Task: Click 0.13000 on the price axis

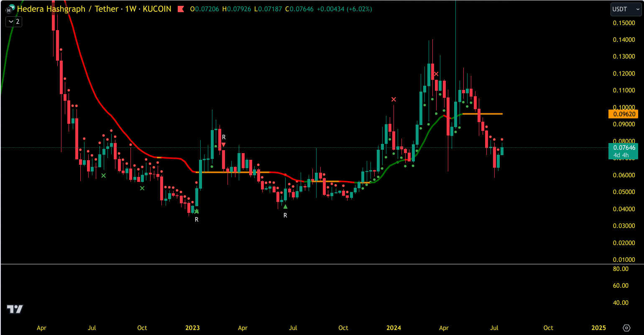Action: pyautogui.click(x=624, y=56)
